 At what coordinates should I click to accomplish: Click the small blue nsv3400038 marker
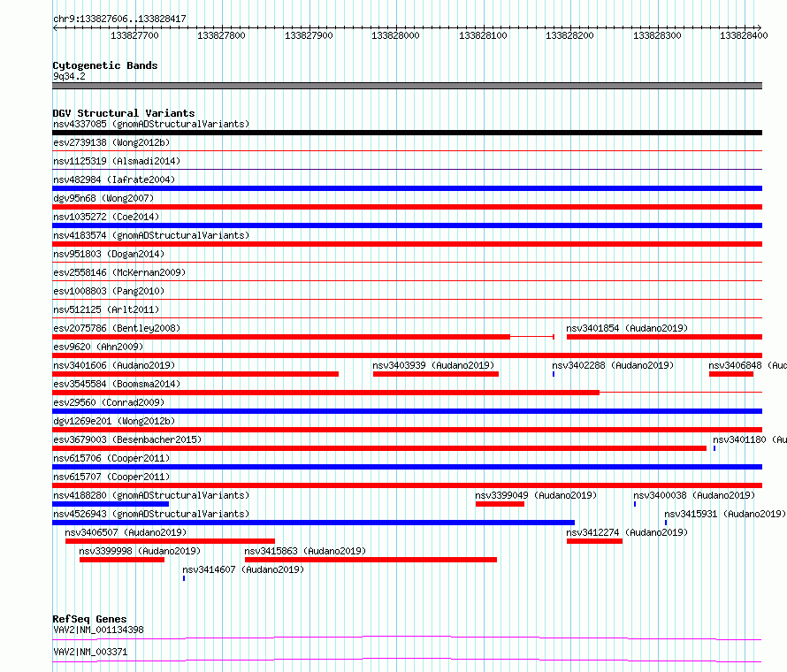tap(635, 504)
